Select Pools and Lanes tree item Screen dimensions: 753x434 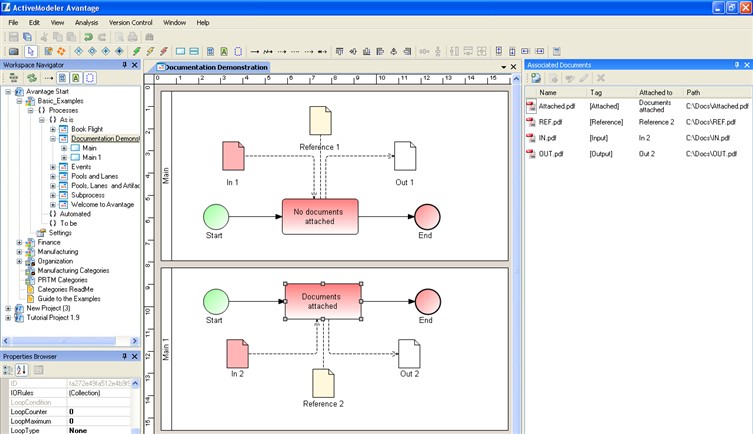(x=95, y=176)
